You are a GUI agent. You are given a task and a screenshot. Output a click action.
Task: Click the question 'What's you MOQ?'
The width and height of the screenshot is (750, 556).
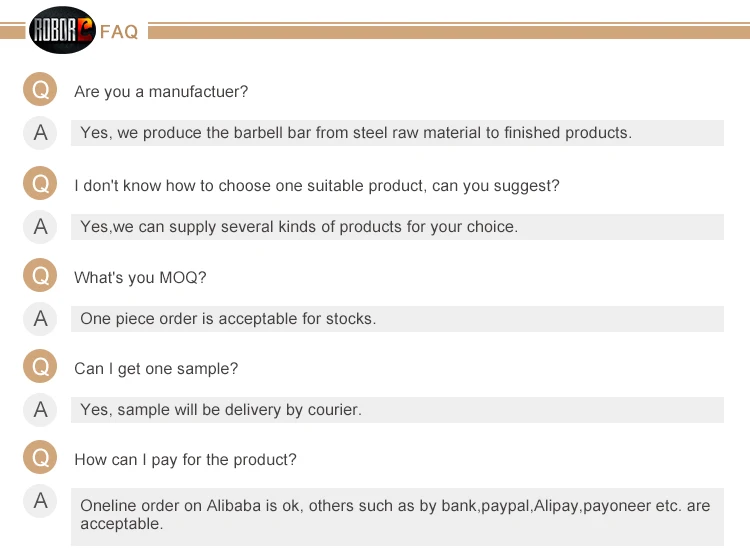(140, 277)
